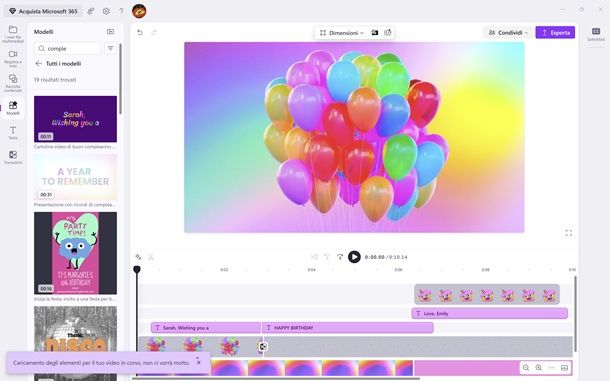
Task: Open the template filter options
Action: pyautogui.click(x=110, y=48)
